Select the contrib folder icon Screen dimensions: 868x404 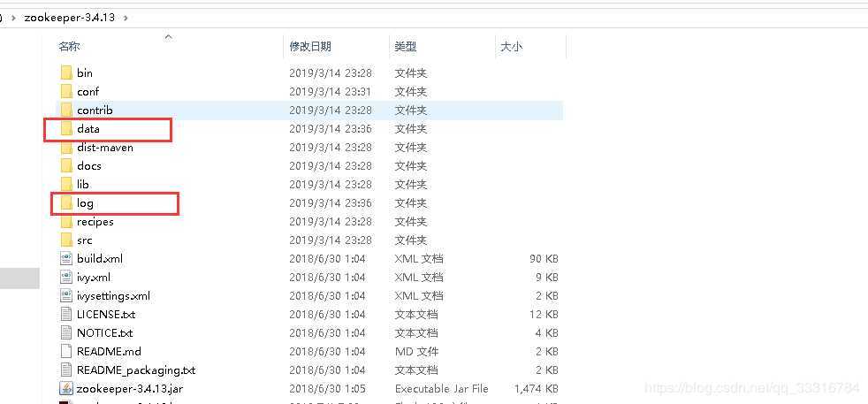coord(66,110)
